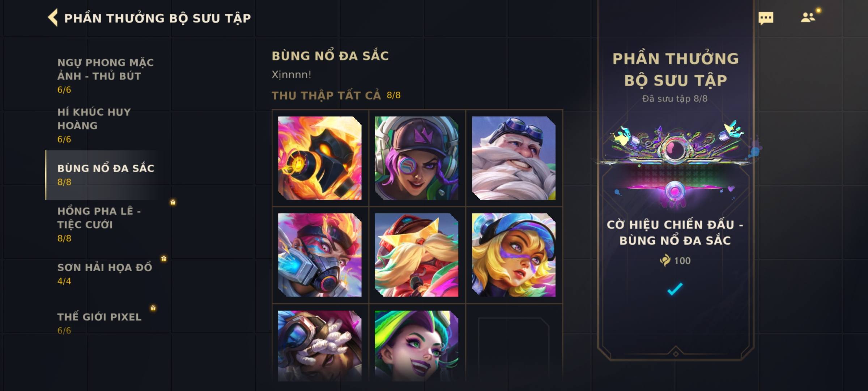868x391 pixels.
Task: Tap the gift icon beside Thế Giới Pixel
Action: [153, 308]
